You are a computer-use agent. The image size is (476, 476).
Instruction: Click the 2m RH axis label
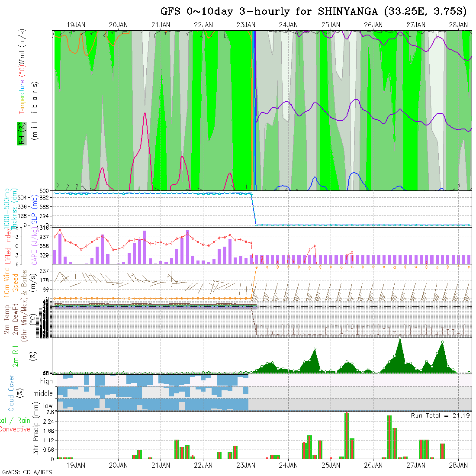coord(16,356)
